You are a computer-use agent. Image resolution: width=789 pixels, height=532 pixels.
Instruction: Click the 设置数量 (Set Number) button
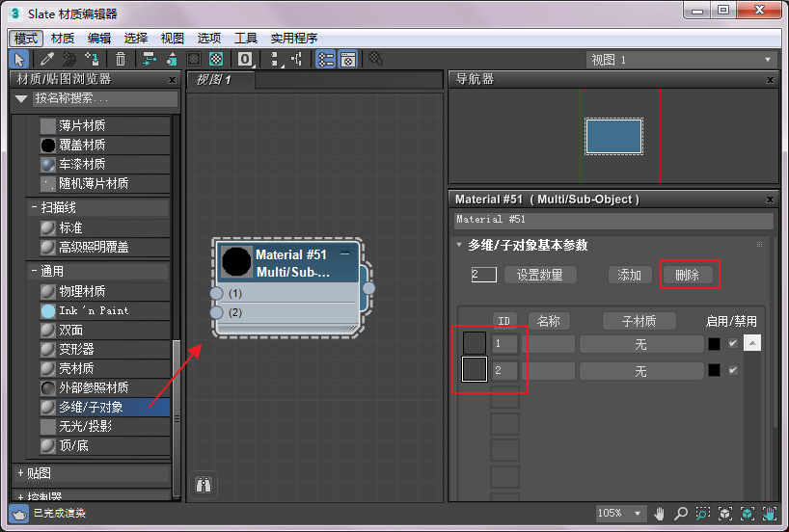tap(540, 276)
